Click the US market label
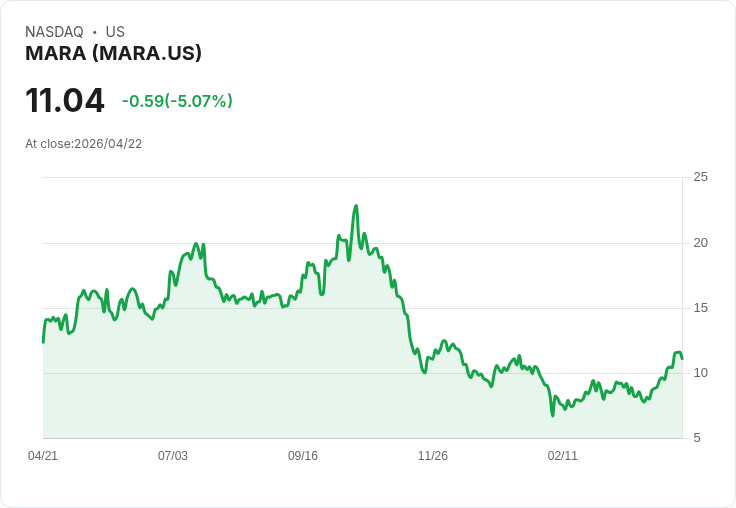The image size is (736, 508). pos(115,32)
